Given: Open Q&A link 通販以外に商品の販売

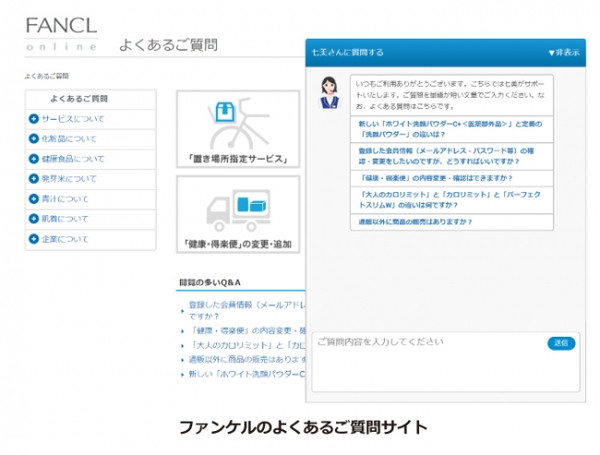Looking at the screenshot, I should 247,360.
